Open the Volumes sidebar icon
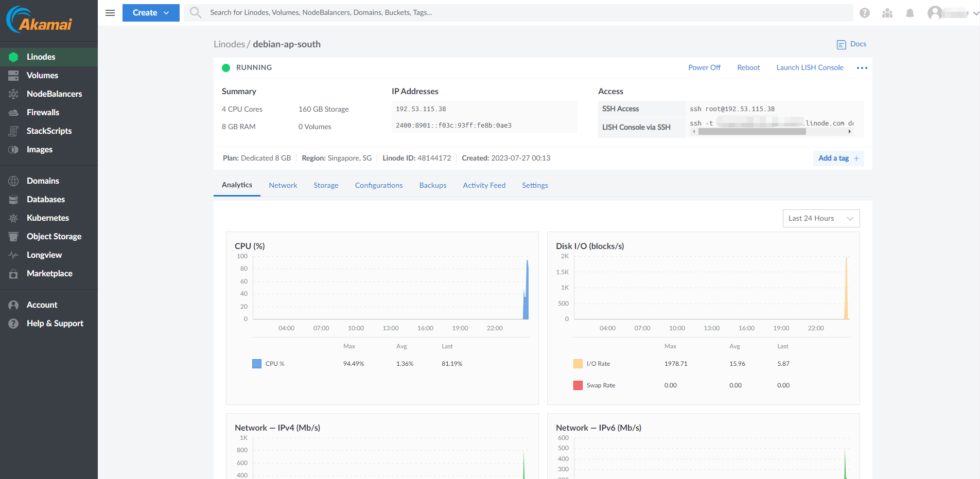The width and height of the screenshot is (980, 479). tap(13, 76)
